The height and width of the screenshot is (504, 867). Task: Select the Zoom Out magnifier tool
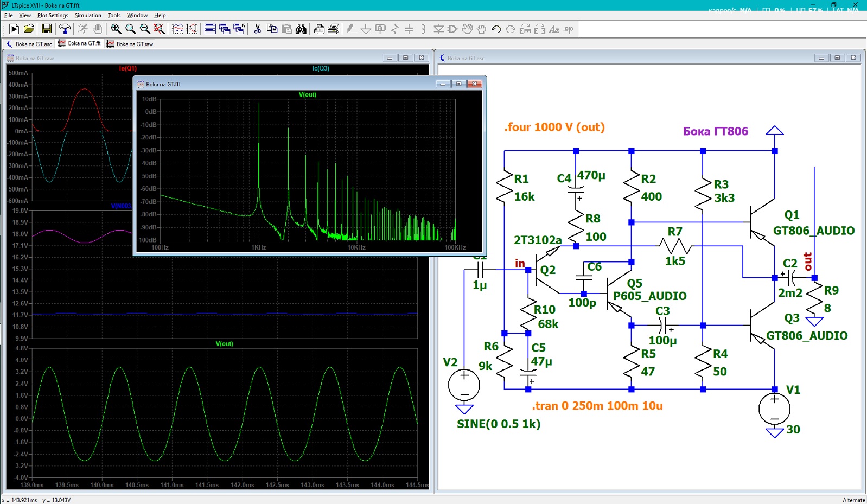click(x=145, y=29)
